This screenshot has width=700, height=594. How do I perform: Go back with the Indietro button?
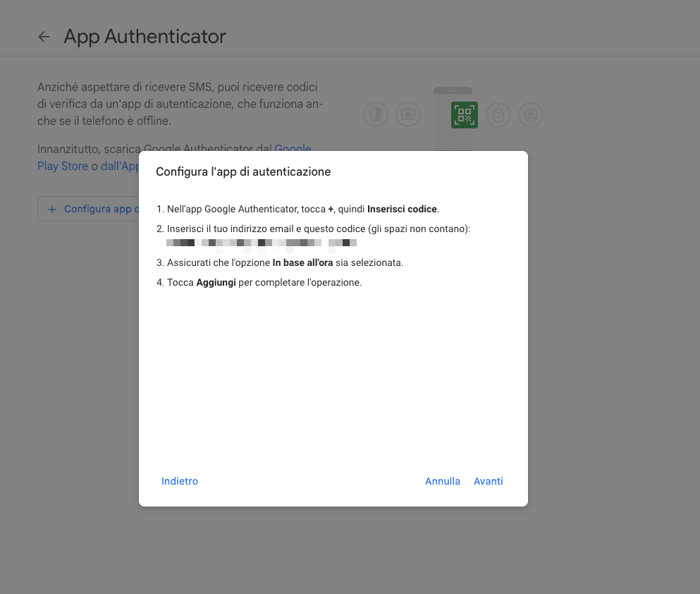(x=180, y=481)
